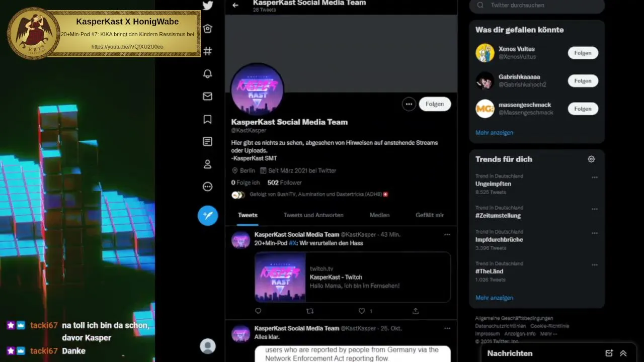Follow KasperKast Social Media Team with Folgen
This screenshot has width=644, height=362.
435,104
